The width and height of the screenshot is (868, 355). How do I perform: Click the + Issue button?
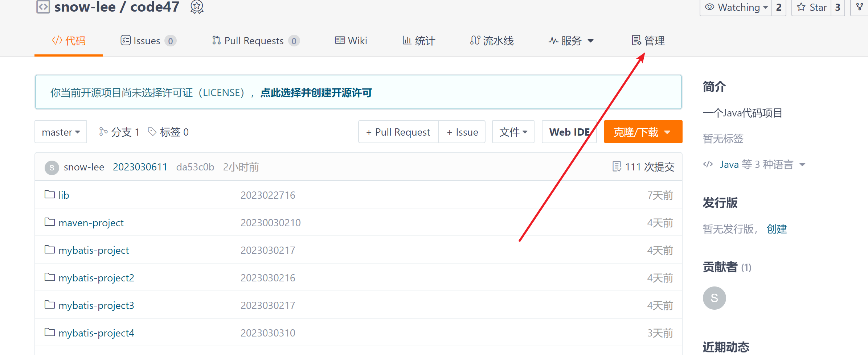(x=462, y=132)
